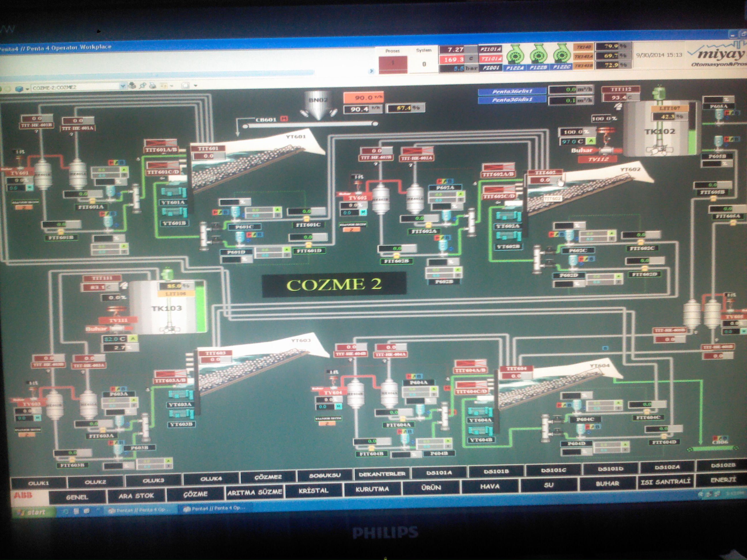Open the KRİSTAL display tab

point(313,491)
